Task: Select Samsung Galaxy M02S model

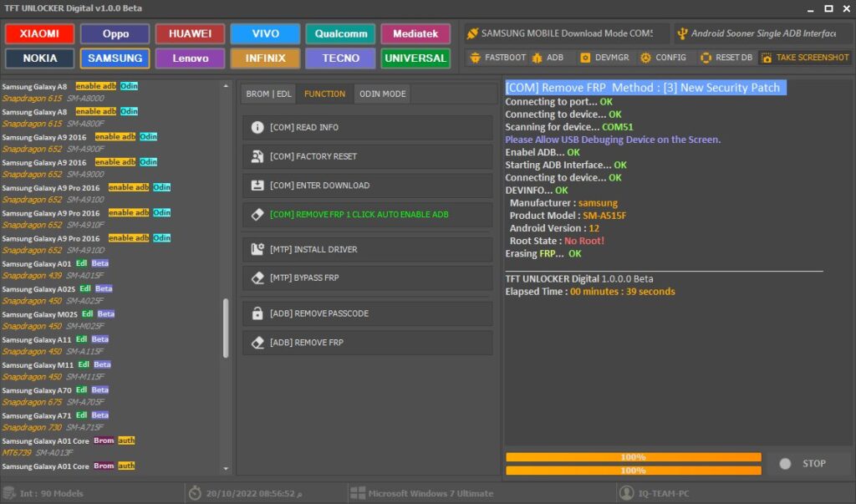Action: coord(111,320)
